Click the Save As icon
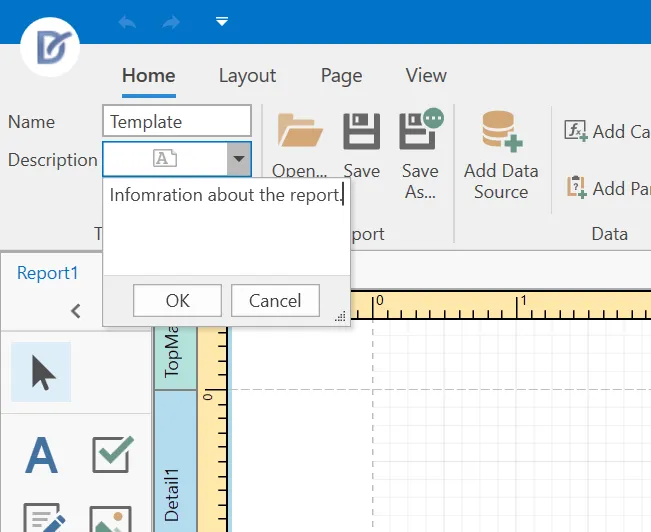 [420, 130]
